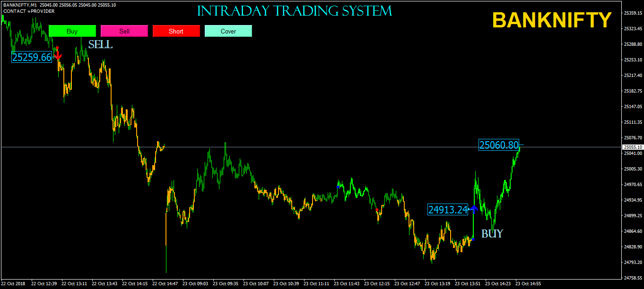Image resolution: width=644 pixels, height=289 pixels.
Task: Click the 22 Oct 2018 time axis label
Action: click(13, 284)
